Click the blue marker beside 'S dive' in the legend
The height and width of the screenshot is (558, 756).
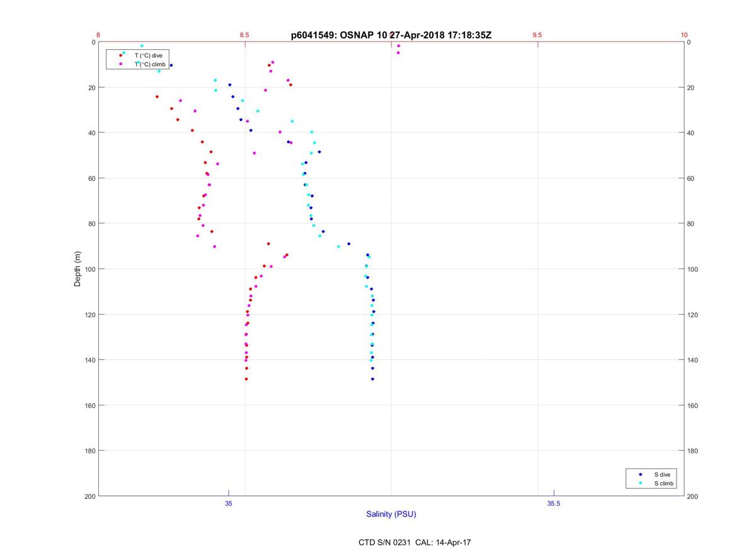pos(641,474)
